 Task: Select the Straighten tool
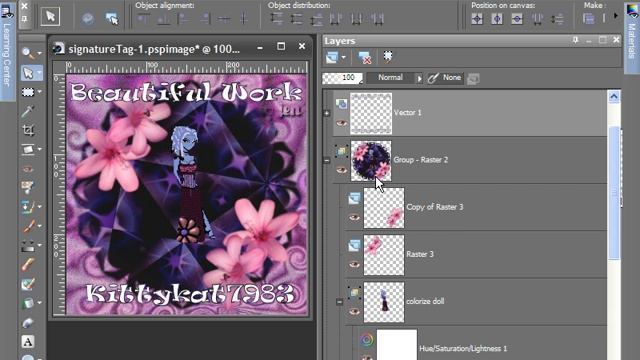(x=28, y=149)
